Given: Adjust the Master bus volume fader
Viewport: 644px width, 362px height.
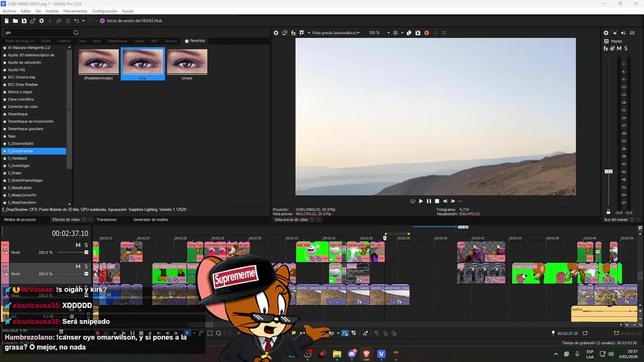Looking at the screenshot, I should click(x=608, y=171).
